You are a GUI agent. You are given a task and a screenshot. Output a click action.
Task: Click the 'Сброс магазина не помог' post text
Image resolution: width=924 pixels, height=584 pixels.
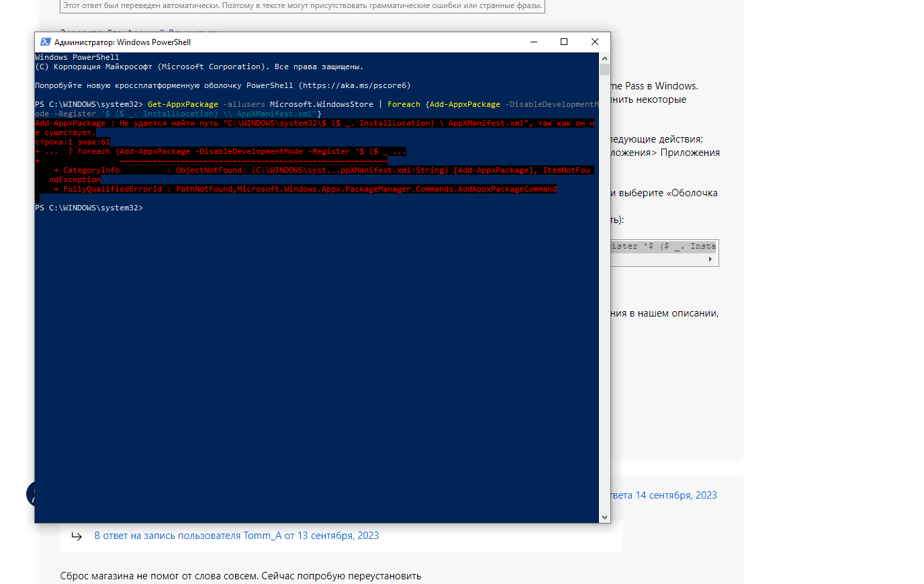(x=240, y=576)
